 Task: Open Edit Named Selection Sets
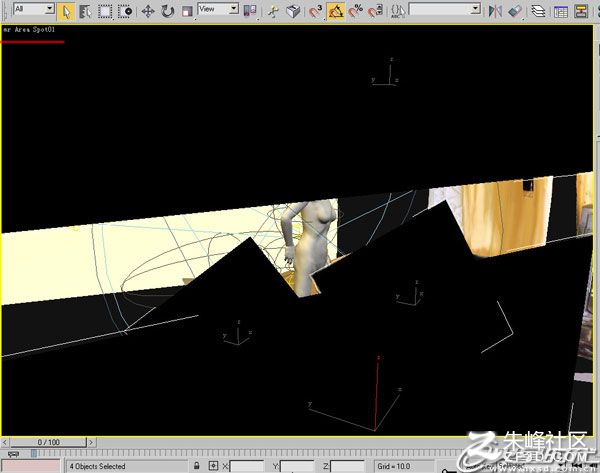[x=398, y=11]
